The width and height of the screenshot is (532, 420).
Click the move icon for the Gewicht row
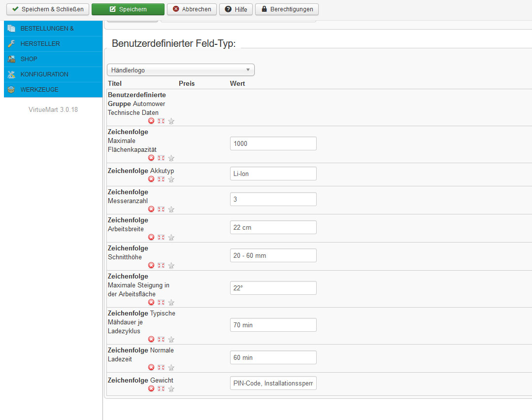coord(161,389)
